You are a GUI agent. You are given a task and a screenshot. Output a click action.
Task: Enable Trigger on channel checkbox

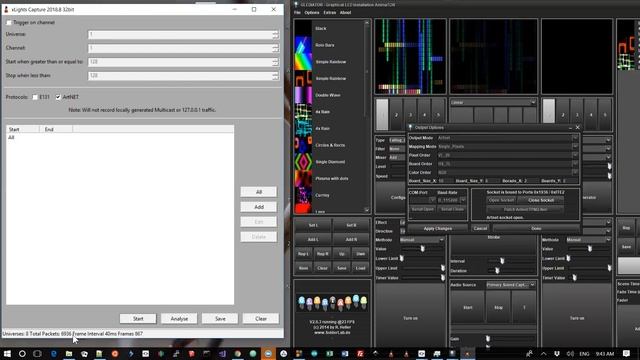[x=9, y=22]
